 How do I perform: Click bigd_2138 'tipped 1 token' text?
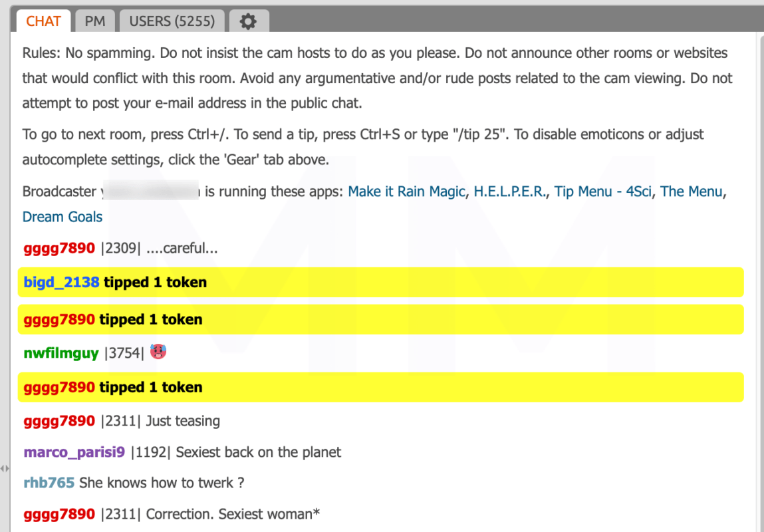(x=156, y=282)
